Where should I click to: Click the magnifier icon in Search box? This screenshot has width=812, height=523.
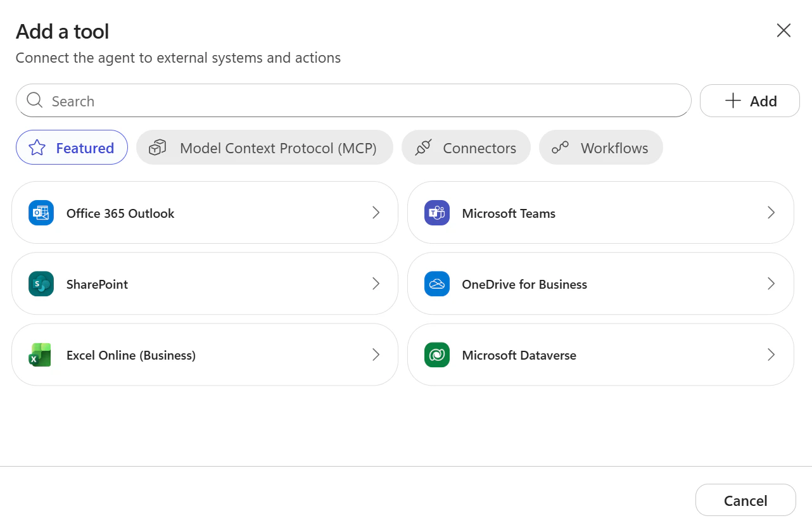click(x=35, y=101)
